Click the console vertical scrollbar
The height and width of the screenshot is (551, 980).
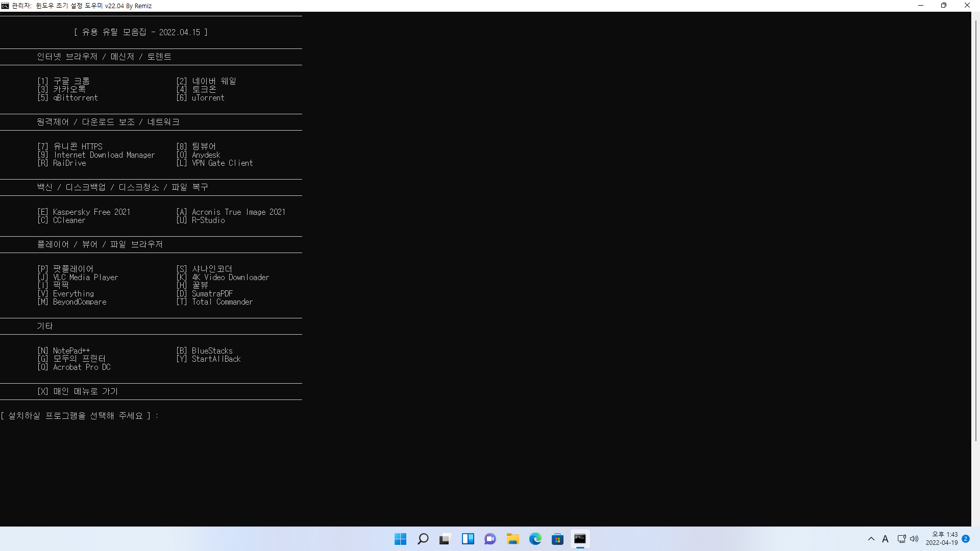[975, 230]
